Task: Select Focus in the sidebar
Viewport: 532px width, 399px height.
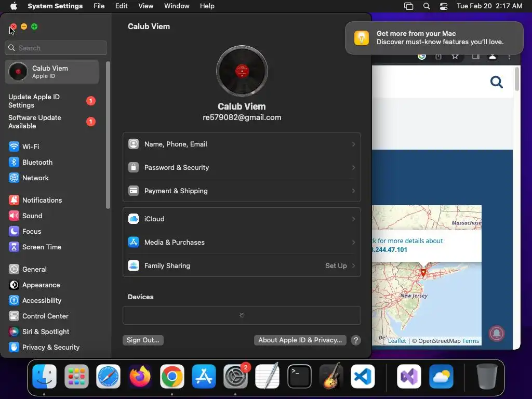Action: point(25,231)
